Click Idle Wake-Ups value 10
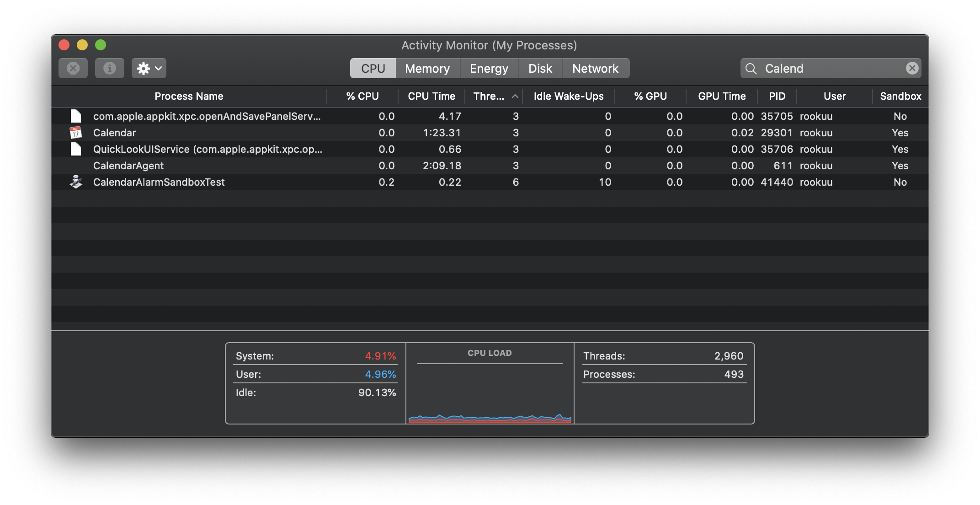Viewport: 980px width, 505px height. (605, 182)
